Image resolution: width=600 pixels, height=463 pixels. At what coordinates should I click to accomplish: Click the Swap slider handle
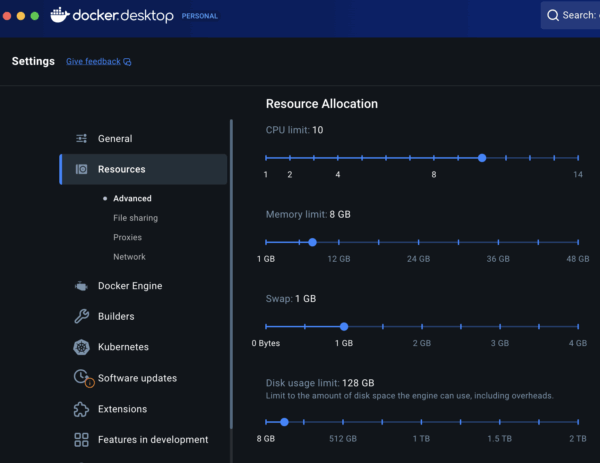[344, 326]
